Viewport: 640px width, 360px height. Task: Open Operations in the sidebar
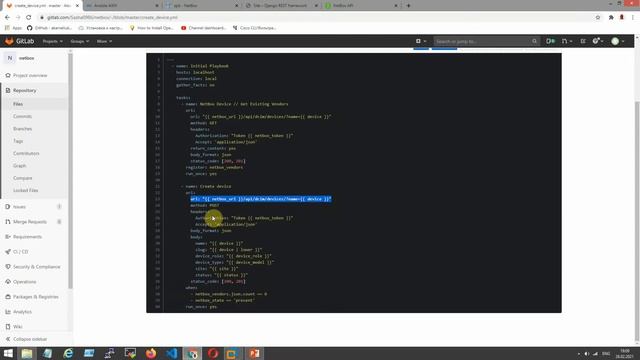click(24, 282)
